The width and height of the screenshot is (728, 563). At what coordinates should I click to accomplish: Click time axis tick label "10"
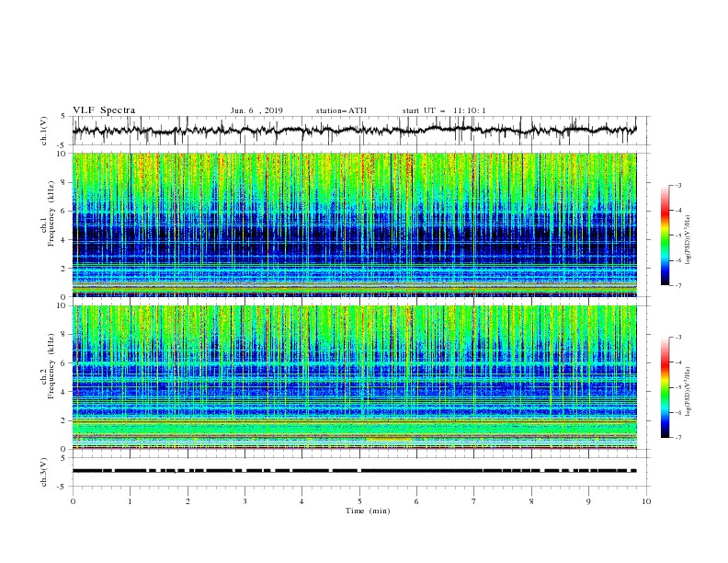tap(646, 501)
